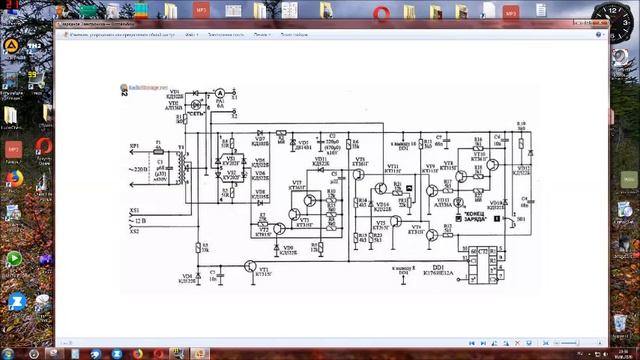
Task: Go to the next image
Action: pyautogui.click(x=483, y=343)
